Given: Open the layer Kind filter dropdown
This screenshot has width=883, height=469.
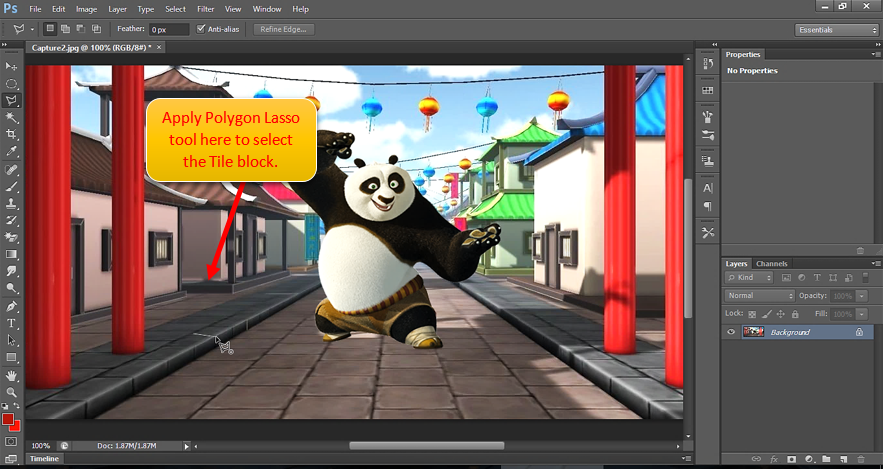Looking at the screenshot, I should [749, 278].
